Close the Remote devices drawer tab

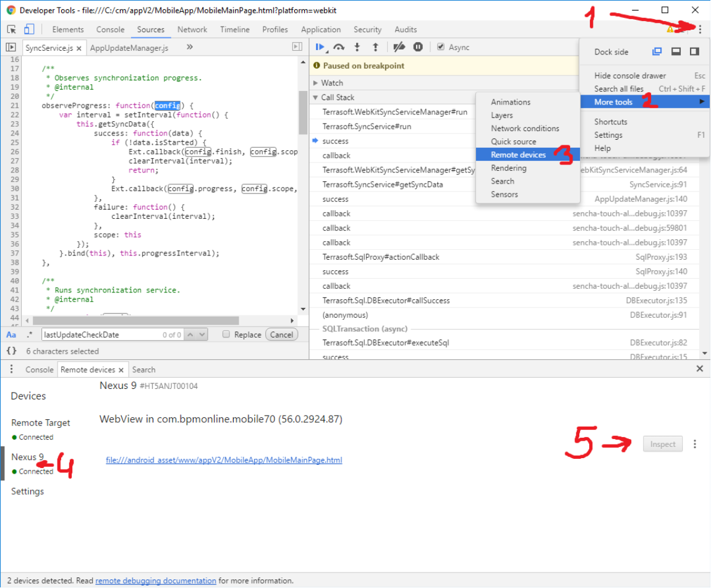121,370
